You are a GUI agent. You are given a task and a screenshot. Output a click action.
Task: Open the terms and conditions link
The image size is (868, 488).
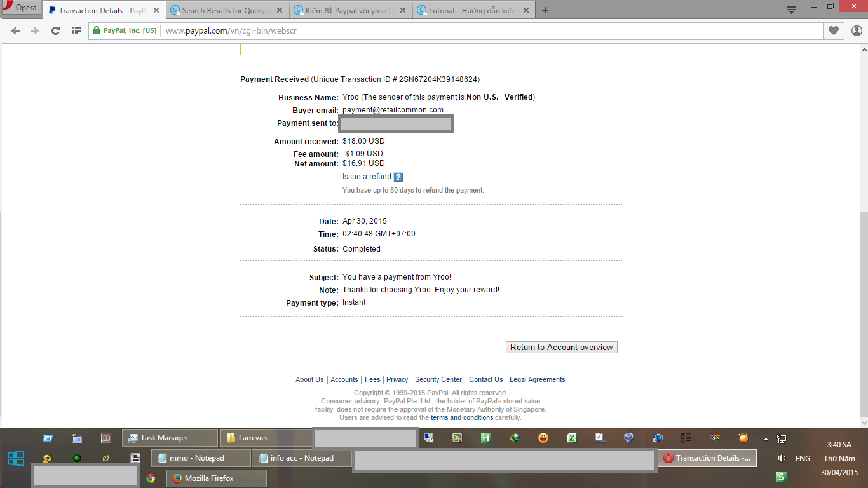coord(462,418)
